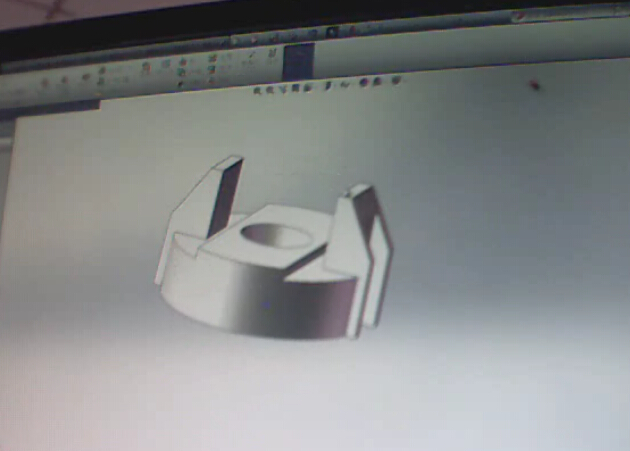Click the Previous View icon

283,90
